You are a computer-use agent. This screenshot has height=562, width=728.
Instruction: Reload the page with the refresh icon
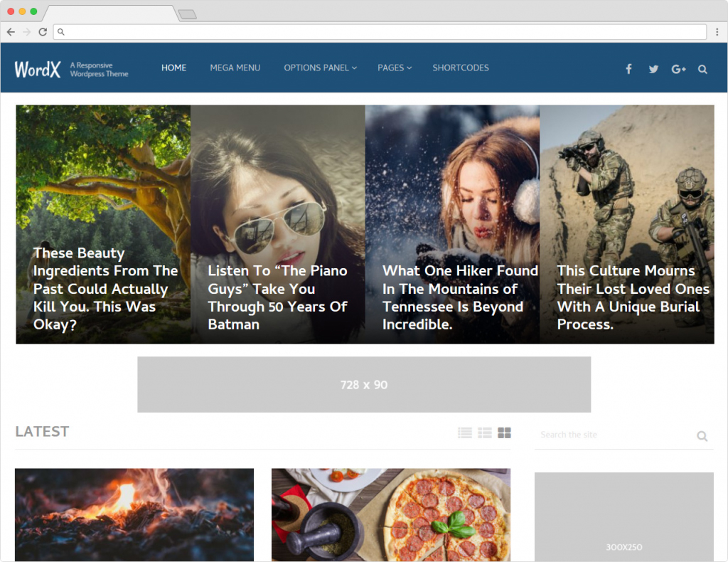pos(43,32)
